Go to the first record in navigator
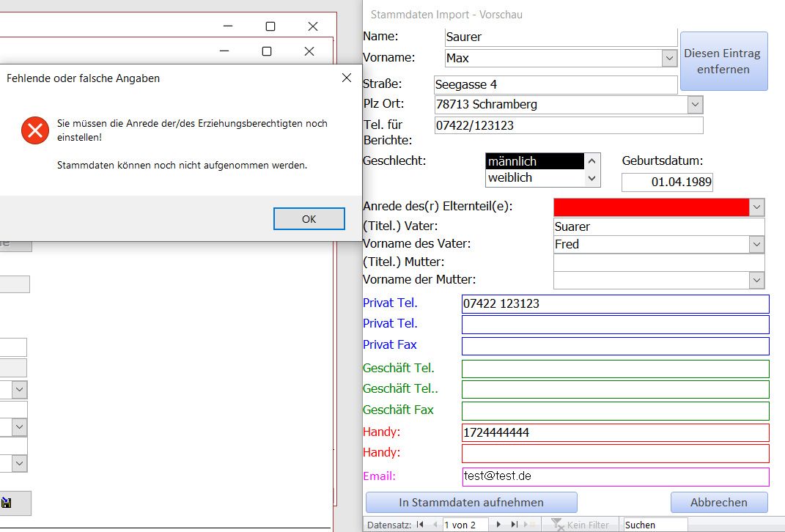 tap(420, 525)
